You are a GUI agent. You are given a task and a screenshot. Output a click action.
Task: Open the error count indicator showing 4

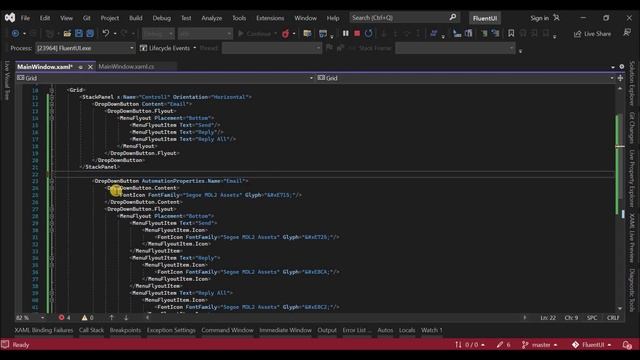click(x=64, y=318)
